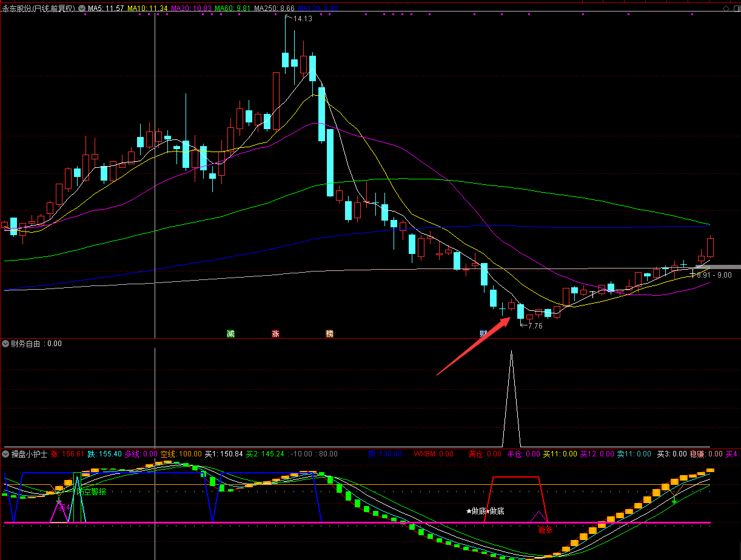Open the 操盘小护士 indicator dropdown arrow
Image resolution: width=741 pixels, height=560 pixels.
point(6,454)
